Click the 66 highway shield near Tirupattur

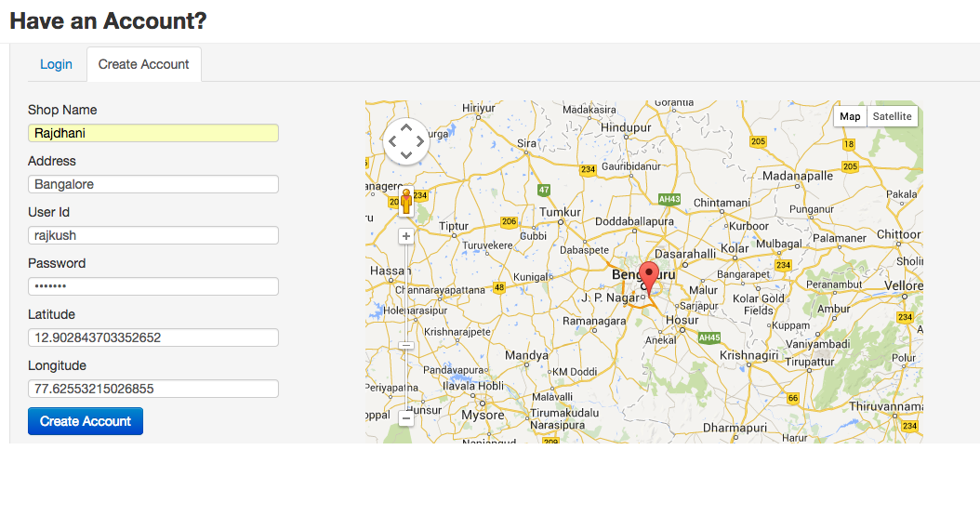793,398
